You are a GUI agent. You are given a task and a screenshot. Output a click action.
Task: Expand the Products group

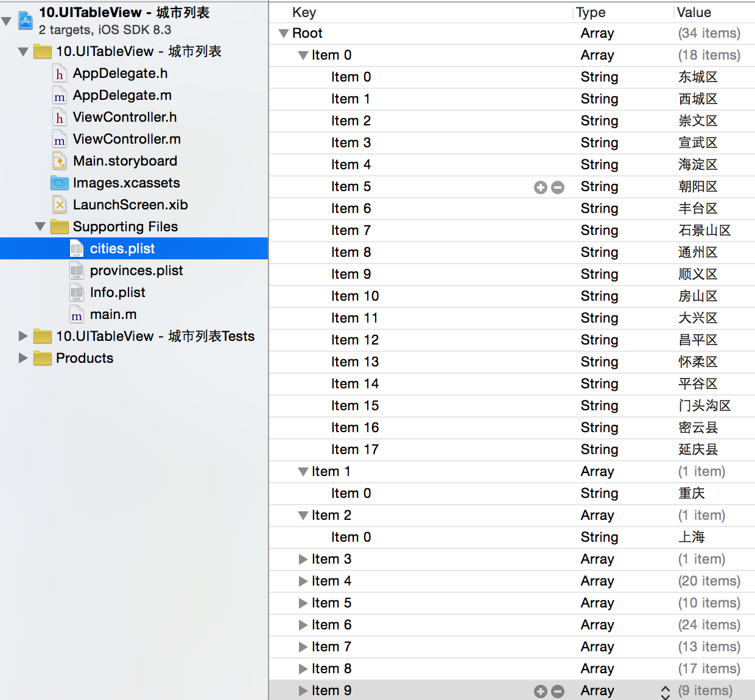coord(23,358)
